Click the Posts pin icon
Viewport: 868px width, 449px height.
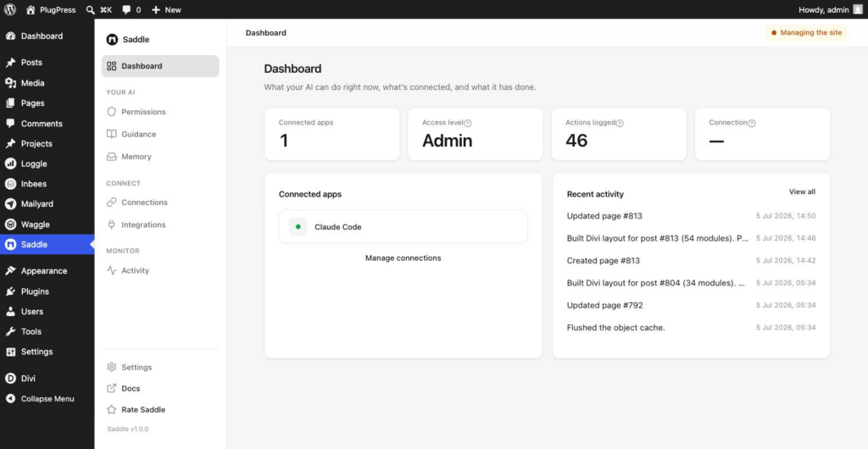tap(10, 63)
